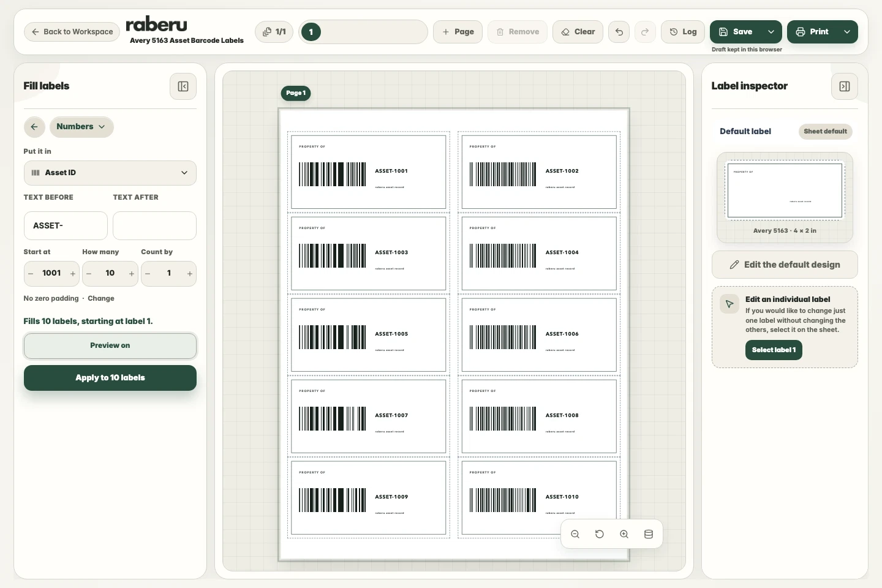Zoom out the canvas
The width and height of the screenshot is (882, 588).
575,534
